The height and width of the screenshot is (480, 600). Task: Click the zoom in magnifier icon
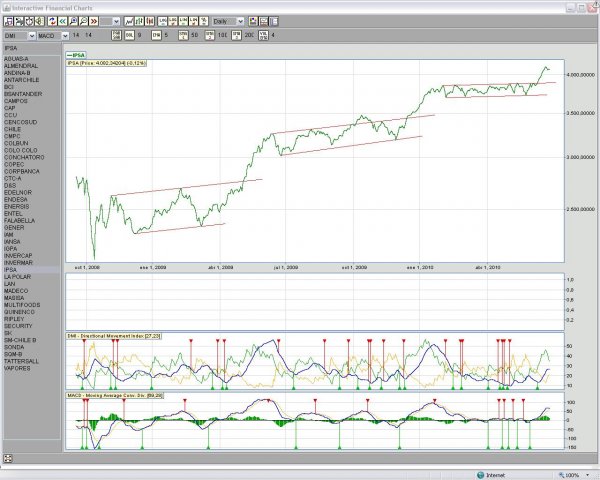tap(73, 21)
